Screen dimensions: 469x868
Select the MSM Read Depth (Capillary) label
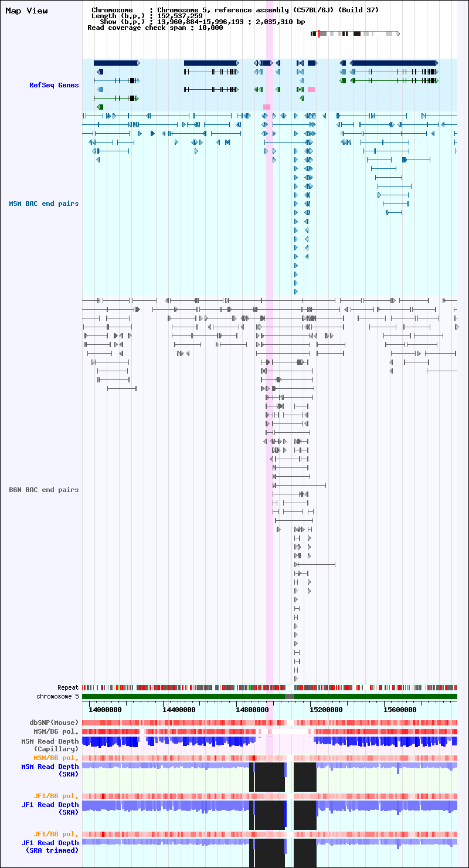pos(50,745)
